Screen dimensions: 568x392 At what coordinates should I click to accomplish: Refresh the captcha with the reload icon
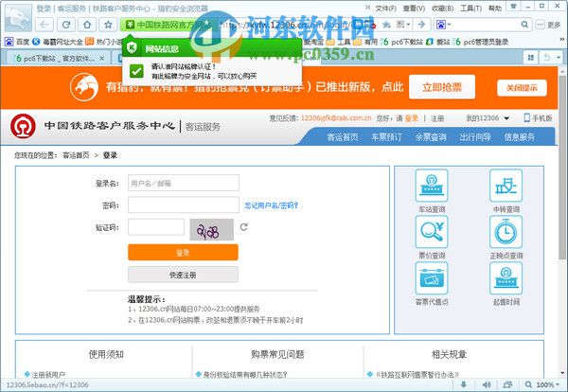click(244, 227)
